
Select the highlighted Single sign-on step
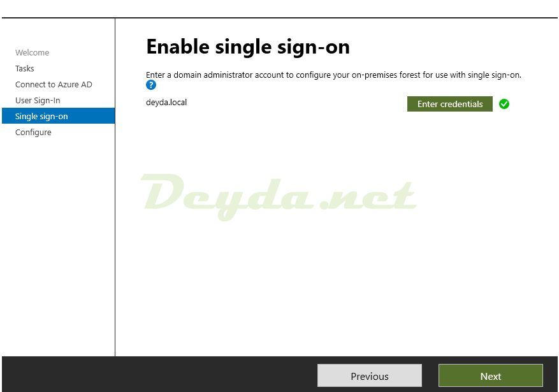pos(58,116)
